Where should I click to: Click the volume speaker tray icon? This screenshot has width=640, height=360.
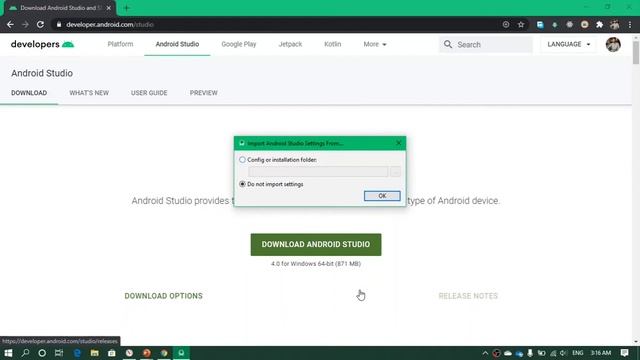pyautogui.click(x=563, y=353)
